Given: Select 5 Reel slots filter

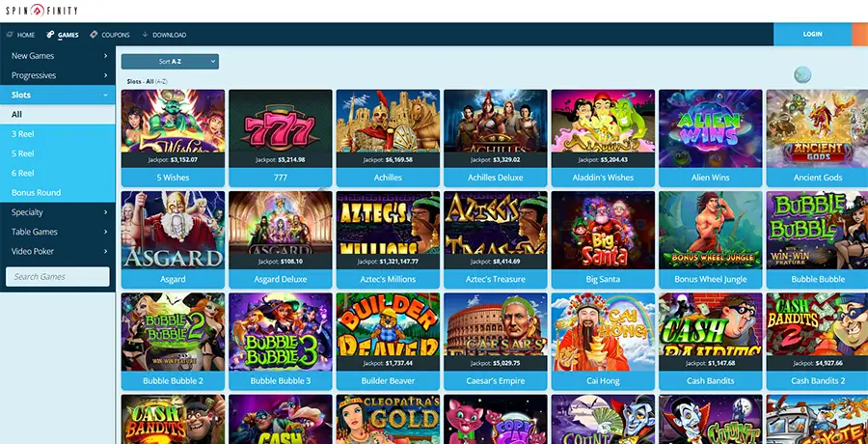Looking at the screenshot, I should (x=58, y=153).
